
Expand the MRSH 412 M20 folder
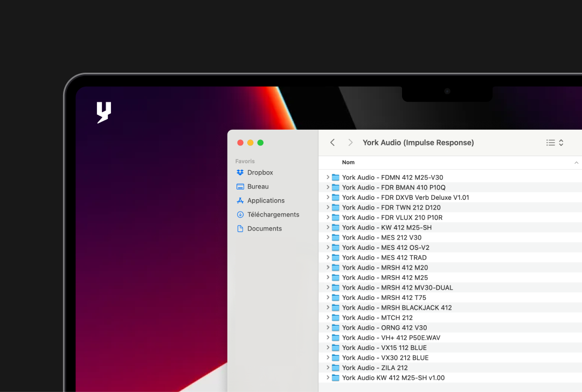point(328,268)
